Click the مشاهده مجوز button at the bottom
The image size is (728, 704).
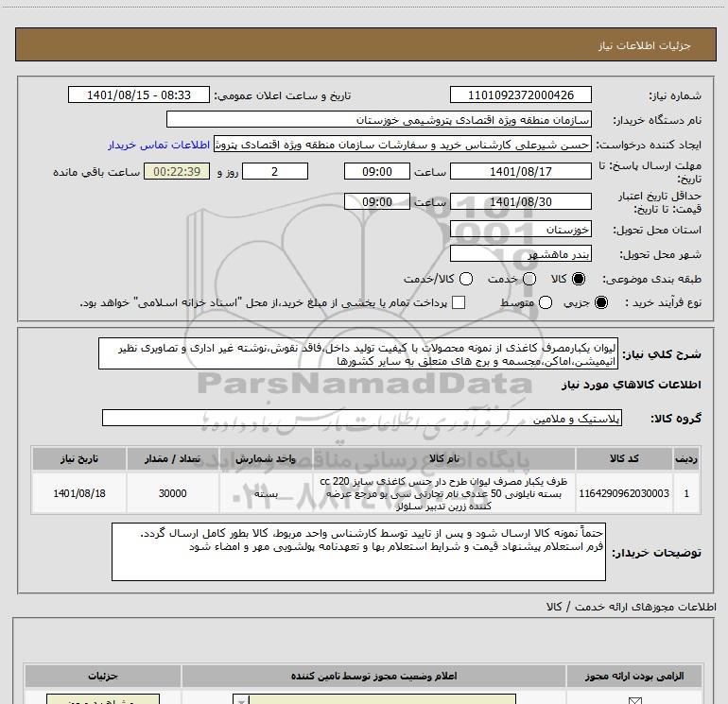tap(103, 699)
